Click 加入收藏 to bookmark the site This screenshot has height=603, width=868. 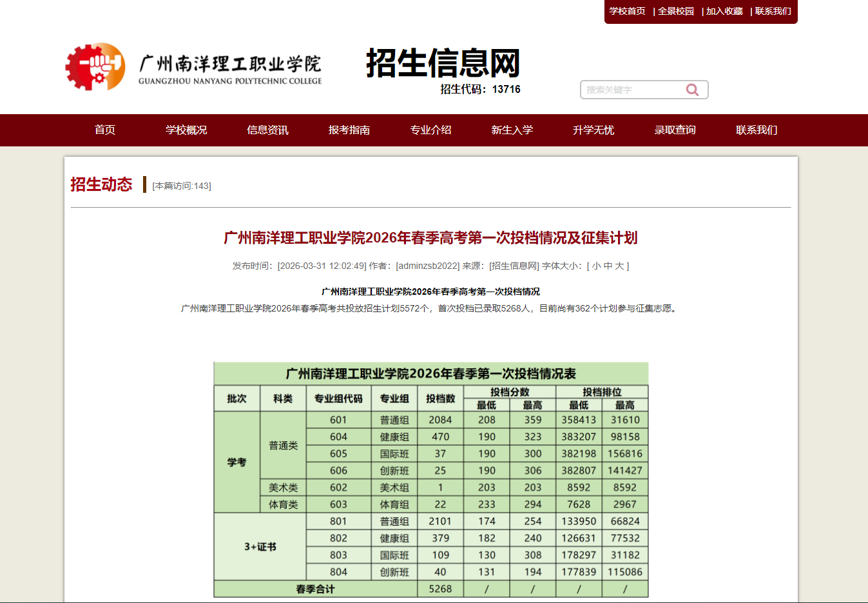coord(723,11)
